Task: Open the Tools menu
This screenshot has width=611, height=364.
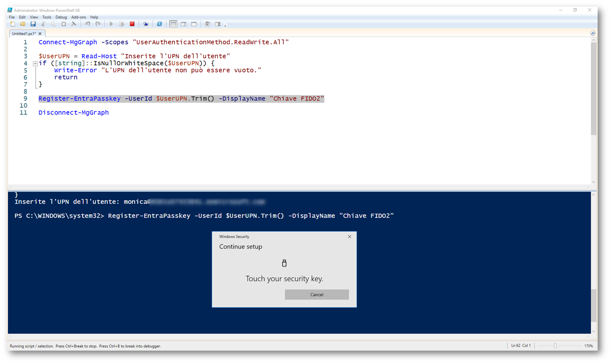Action: coord(47,17)
